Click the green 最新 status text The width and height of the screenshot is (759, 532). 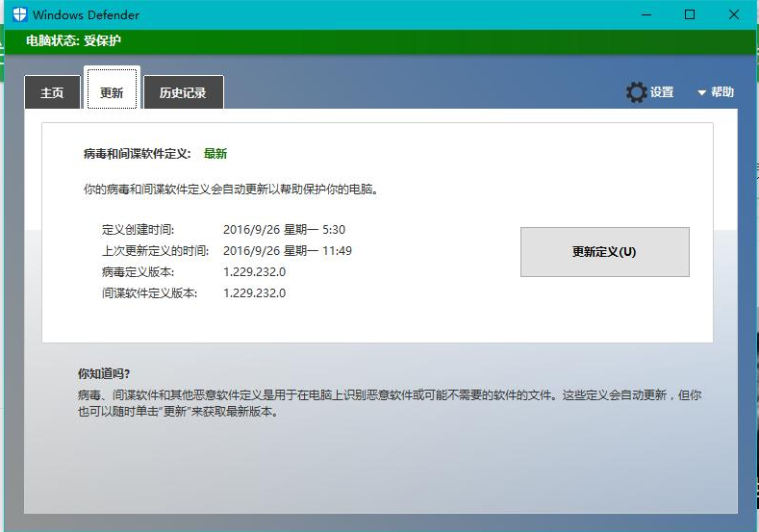coord(215,154)
